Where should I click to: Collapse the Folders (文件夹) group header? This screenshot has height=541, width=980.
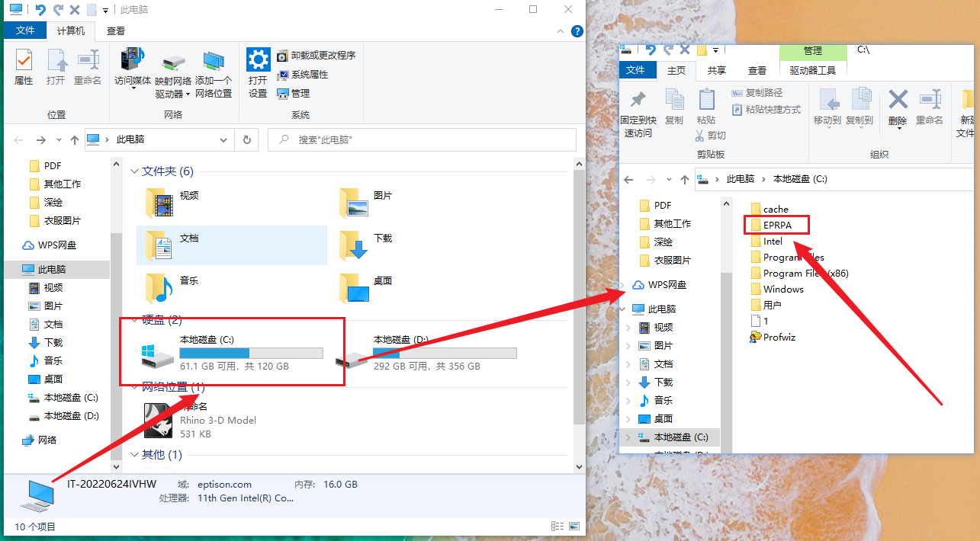134,171
